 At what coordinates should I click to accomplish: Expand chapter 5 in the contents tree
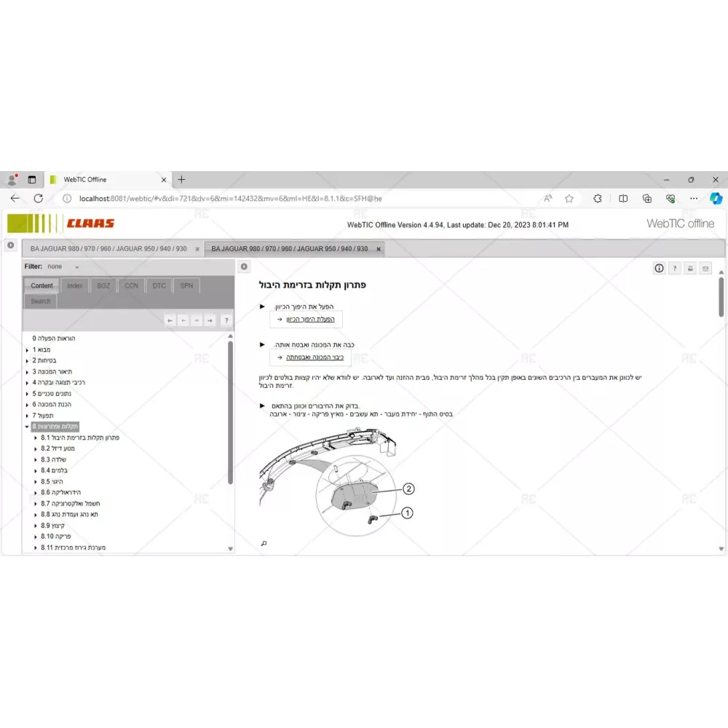(x=27, y=393)
